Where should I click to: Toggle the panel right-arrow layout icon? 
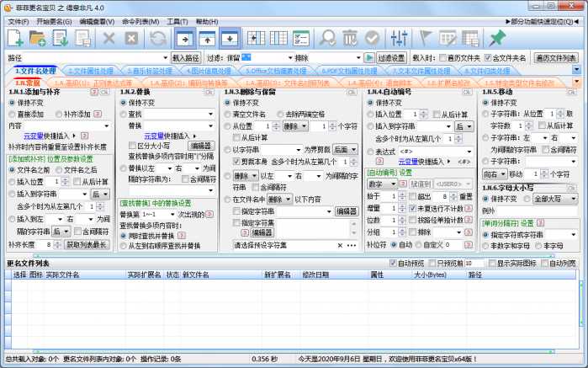pos(185,38)
